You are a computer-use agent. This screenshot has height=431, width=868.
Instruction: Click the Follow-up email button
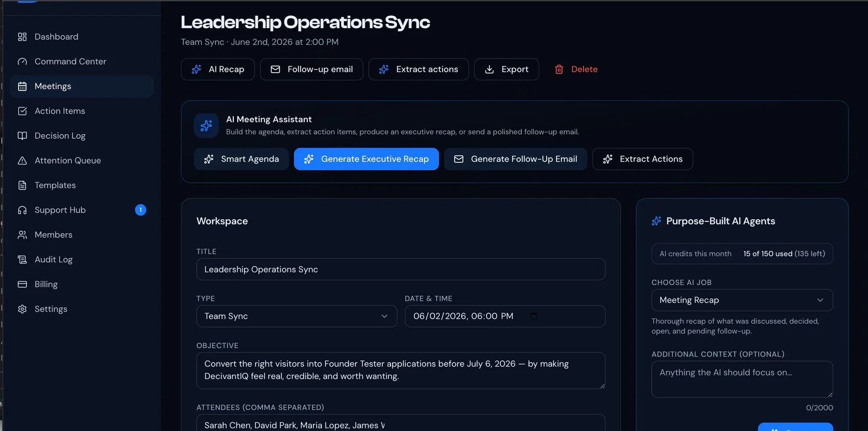(311, 69)
